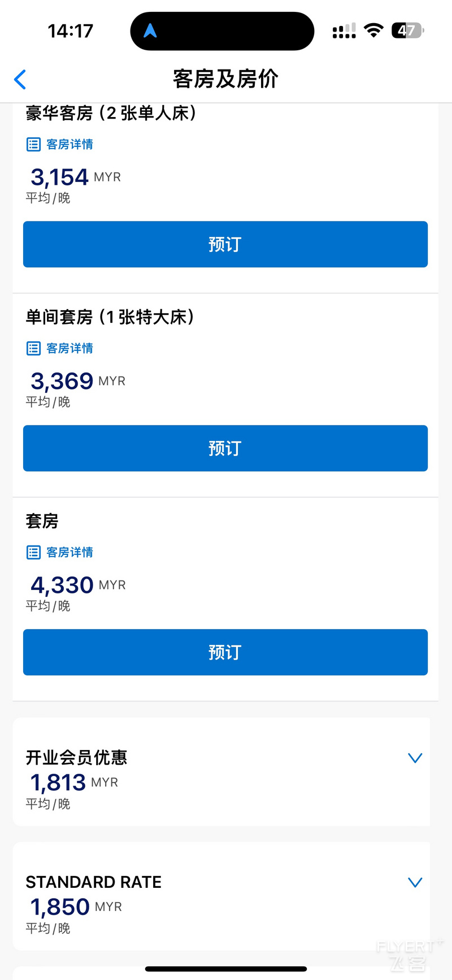Tap the battery indicator showing 47
This screenshot has height=980, width=452.
407,31
